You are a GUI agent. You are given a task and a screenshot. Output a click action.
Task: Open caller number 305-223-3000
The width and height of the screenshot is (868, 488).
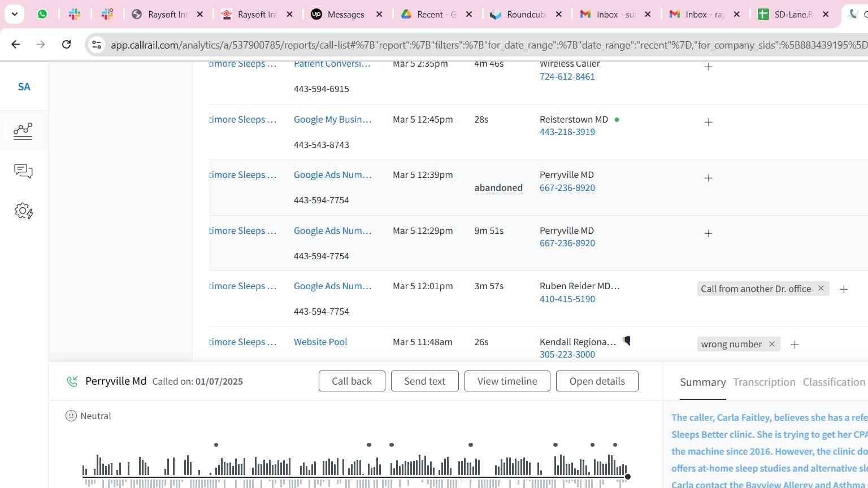567,354
